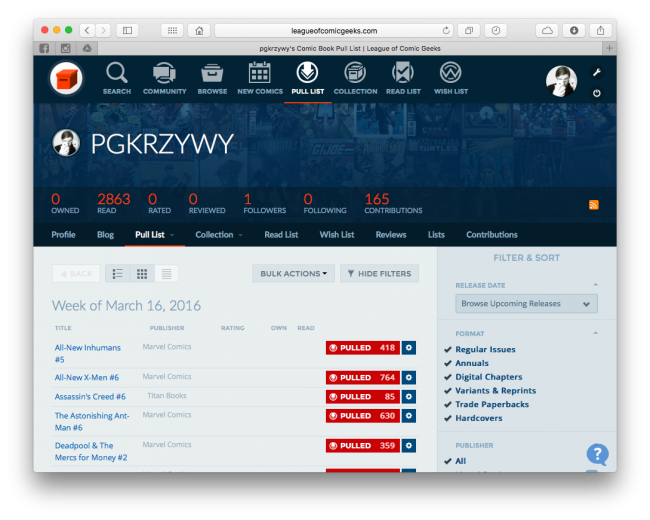Switch to compact lines view icon

click(166, 274)
